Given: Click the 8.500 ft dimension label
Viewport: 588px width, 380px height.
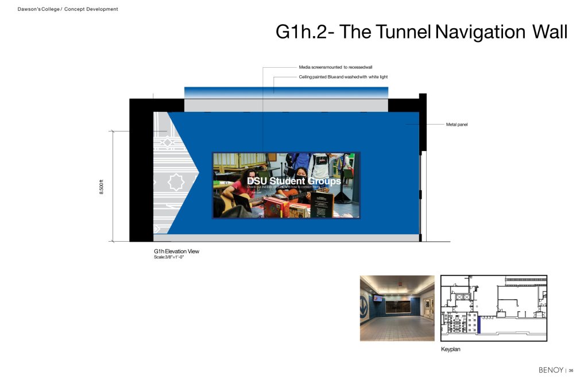Looking at the screenshot, I should [102, 187].
